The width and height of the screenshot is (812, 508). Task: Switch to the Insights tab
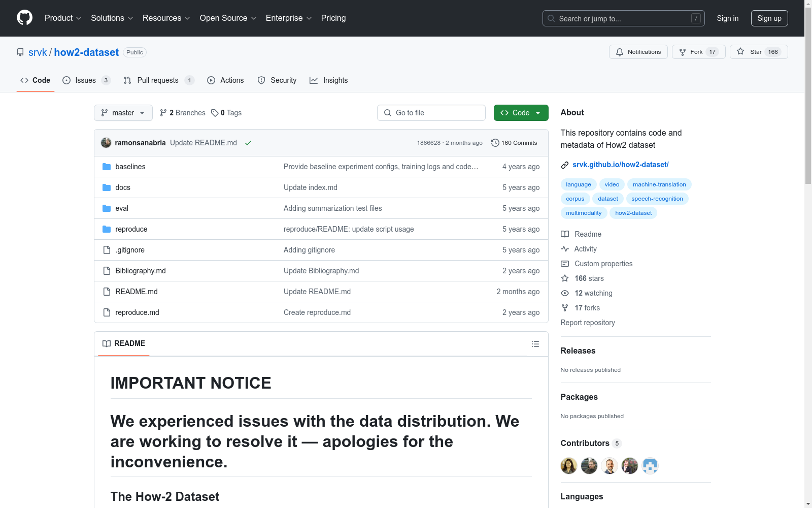coord(329,80)
